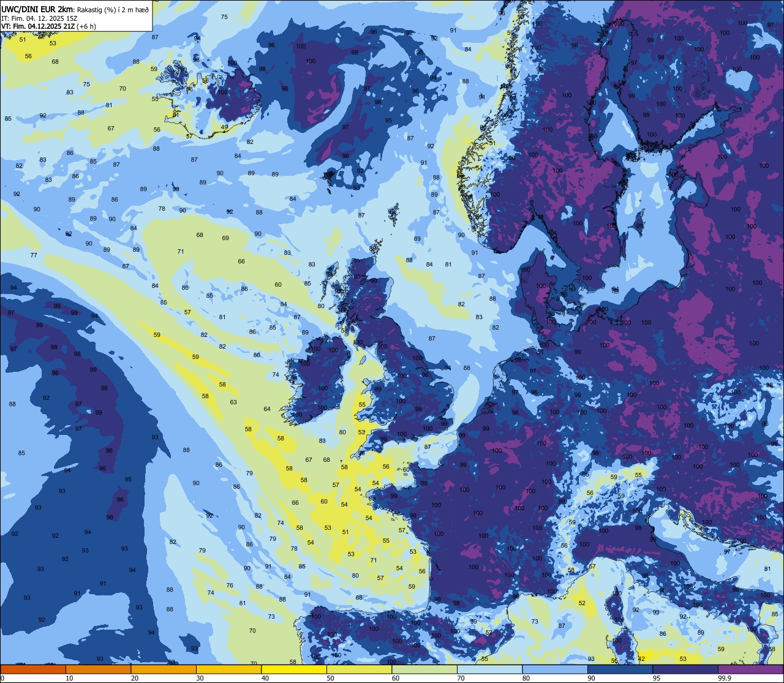Image resolution: width=784 pixels, height=683 pixels.
Task: Click the legend label '10'
Action: pos(70,678)
